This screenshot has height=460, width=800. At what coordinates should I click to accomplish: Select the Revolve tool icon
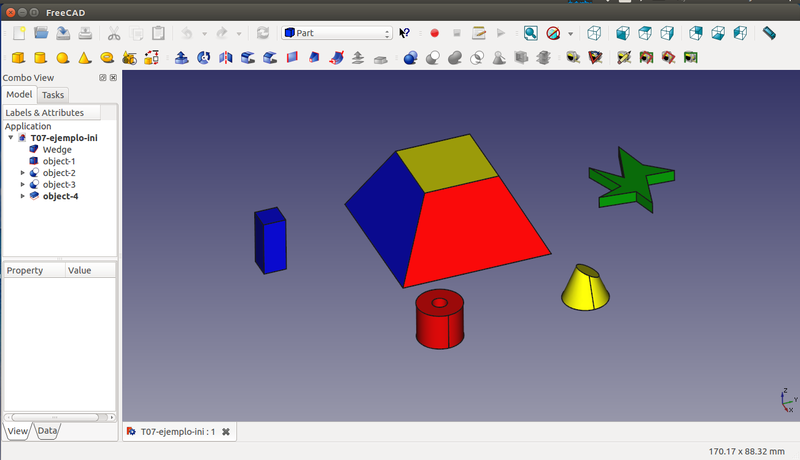coord(203,58)
